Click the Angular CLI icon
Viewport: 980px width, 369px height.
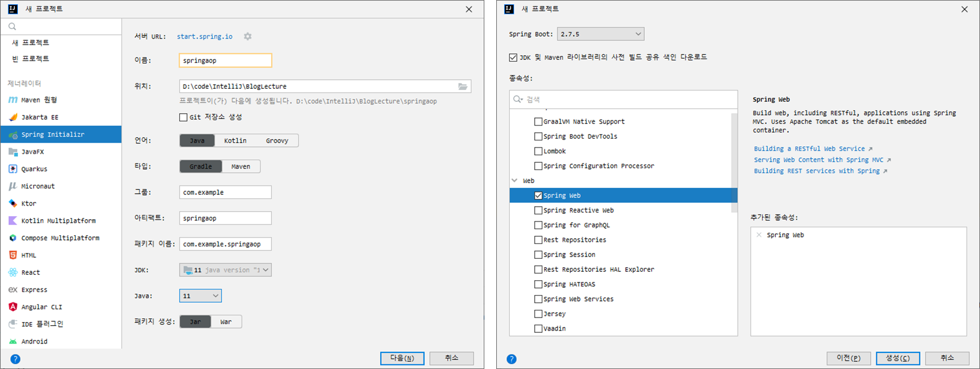tap(13, 307)
